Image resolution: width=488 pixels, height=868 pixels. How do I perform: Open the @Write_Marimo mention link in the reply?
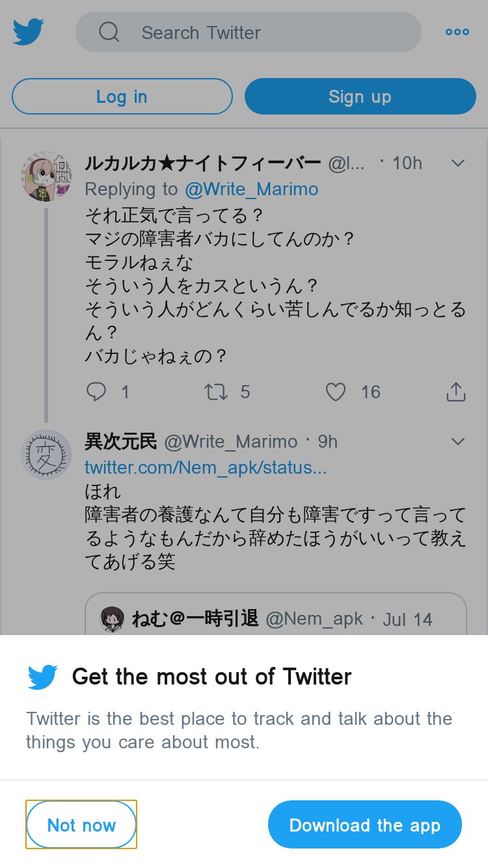pos(252,189)
